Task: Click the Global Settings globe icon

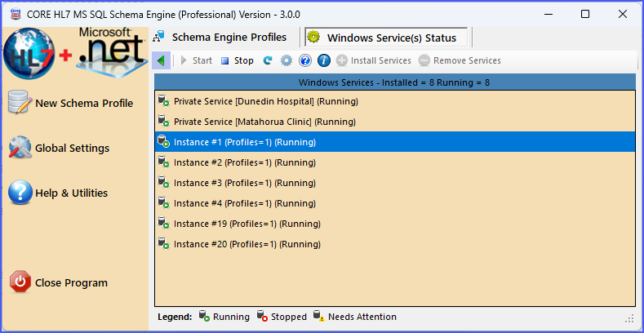Action: [20, 148]
